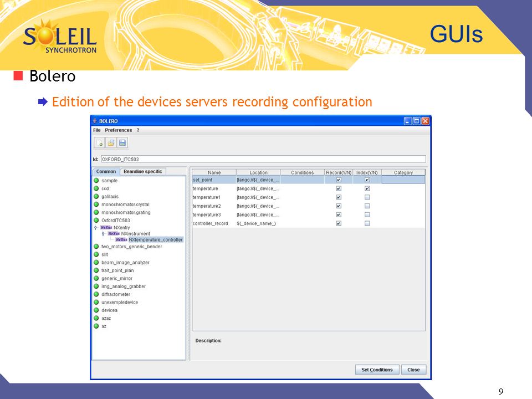Click the Conditions column header
The height and width of the screenshot is (399, 532).
tap(303, 172)
